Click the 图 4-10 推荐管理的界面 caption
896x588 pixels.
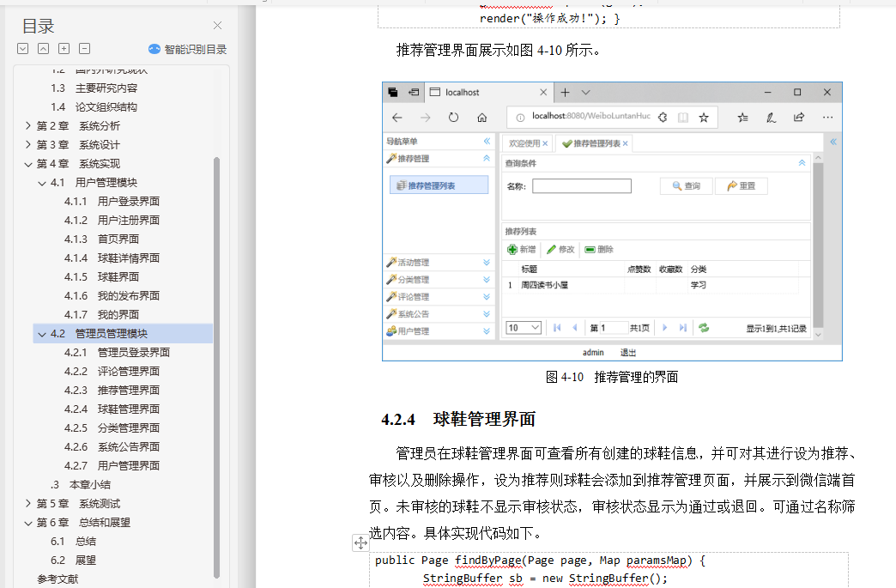coord(612,377)
